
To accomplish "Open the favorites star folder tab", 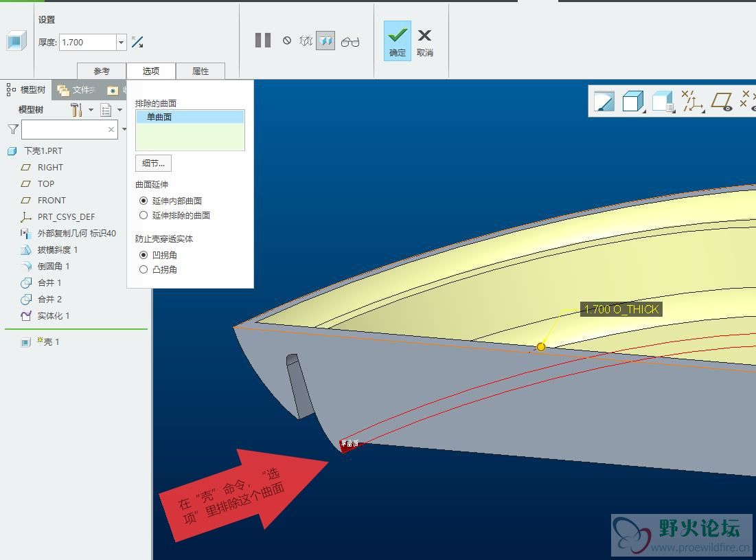I will coord(113,90).
